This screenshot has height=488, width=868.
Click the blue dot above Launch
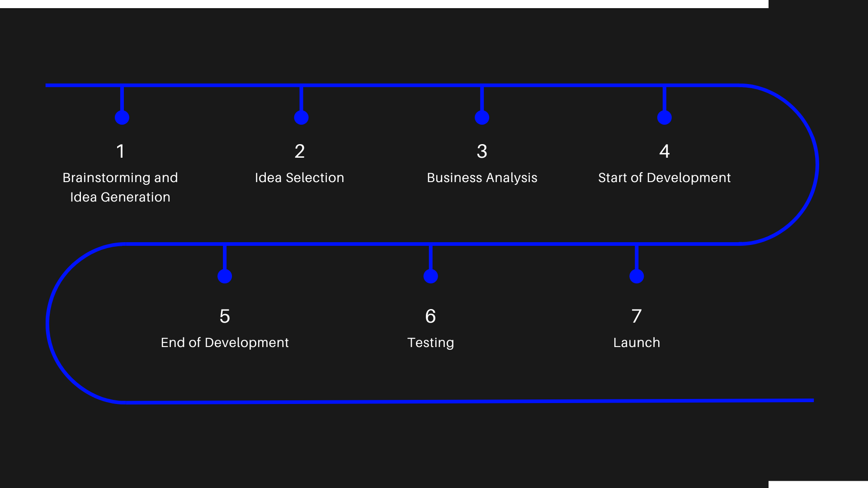637,277
